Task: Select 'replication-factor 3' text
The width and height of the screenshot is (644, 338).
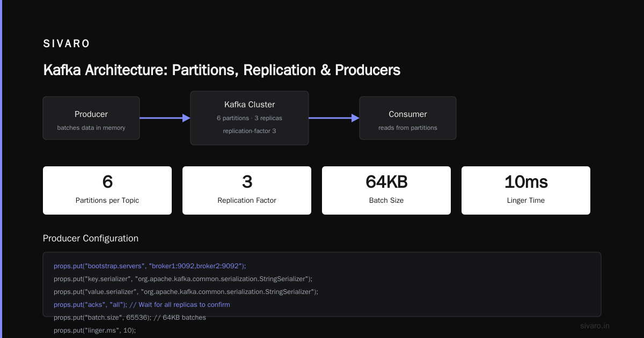Action: pyautogui.click(x=250, y=131)
